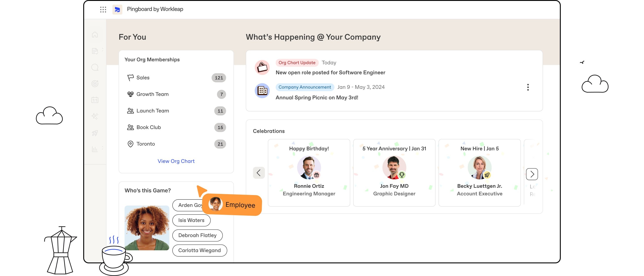This screenshot has width=644, height=276.
Task: Choose the Arden answer option
Action: click(x=188, y=205)
